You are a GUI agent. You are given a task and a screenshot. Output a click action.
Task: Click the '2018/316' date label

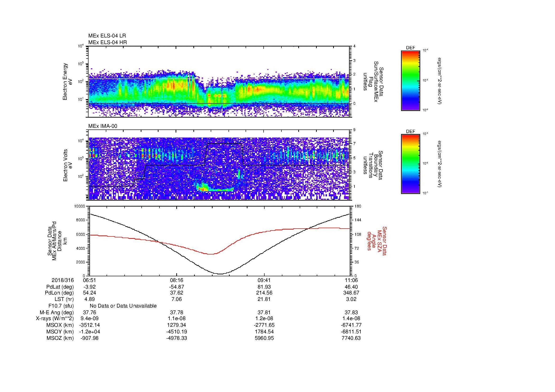pos(63,280)
